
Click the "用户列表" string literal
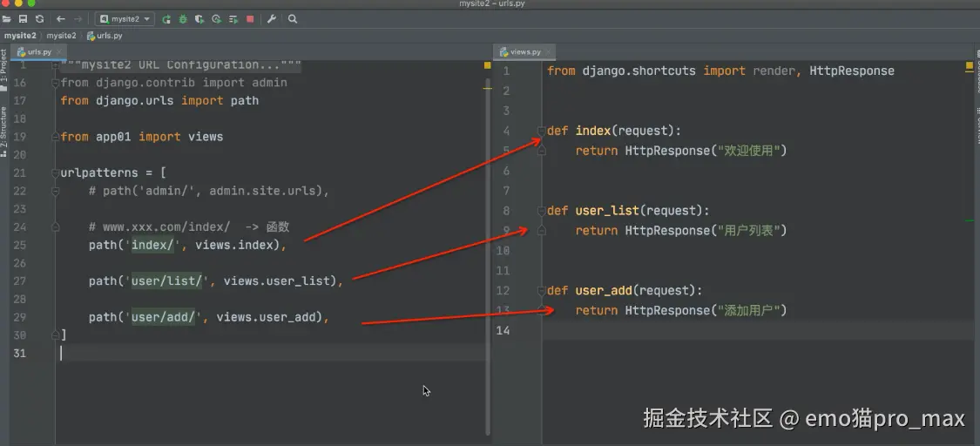[749, 231]
